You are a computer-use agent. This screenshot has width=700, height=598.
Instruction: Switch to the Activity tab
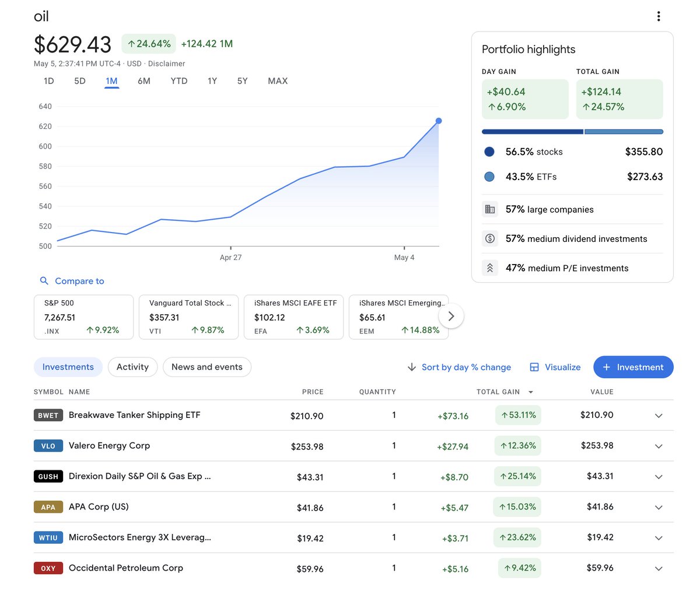[132, 367]
